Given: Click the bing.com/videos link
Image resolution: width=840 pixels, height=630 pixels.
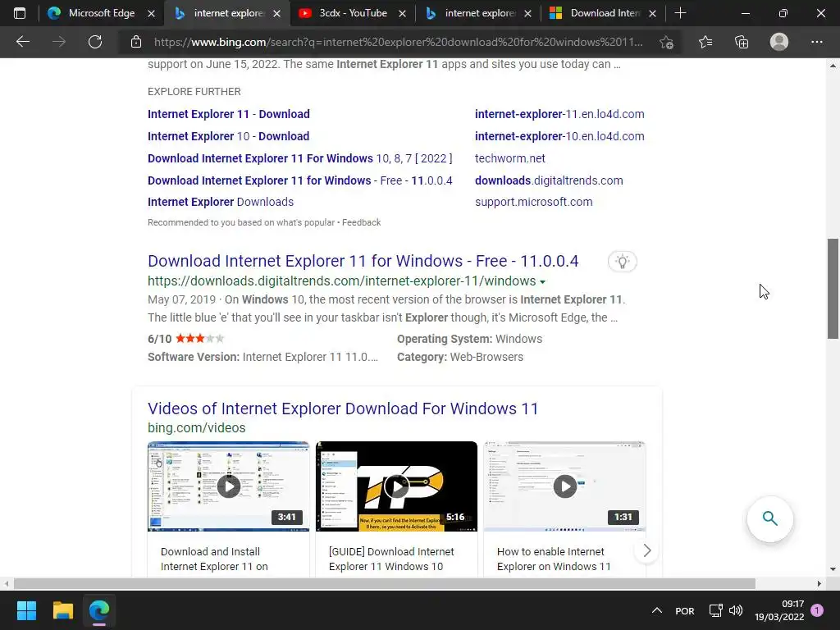Looking at the screenshot, I should (x=197, y=428).
